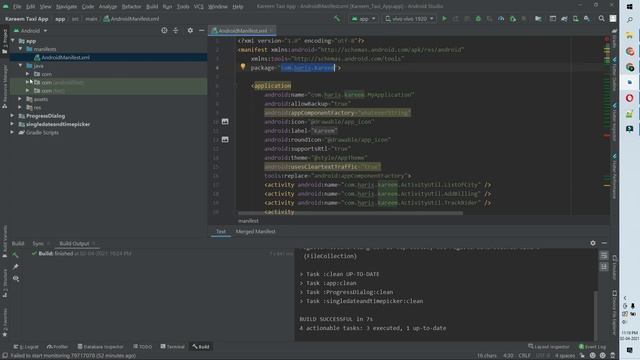The height and width of the screenshot is (360, 640).
Task: Click the read-only lock icon in status bar
Action: pos(582,356)
